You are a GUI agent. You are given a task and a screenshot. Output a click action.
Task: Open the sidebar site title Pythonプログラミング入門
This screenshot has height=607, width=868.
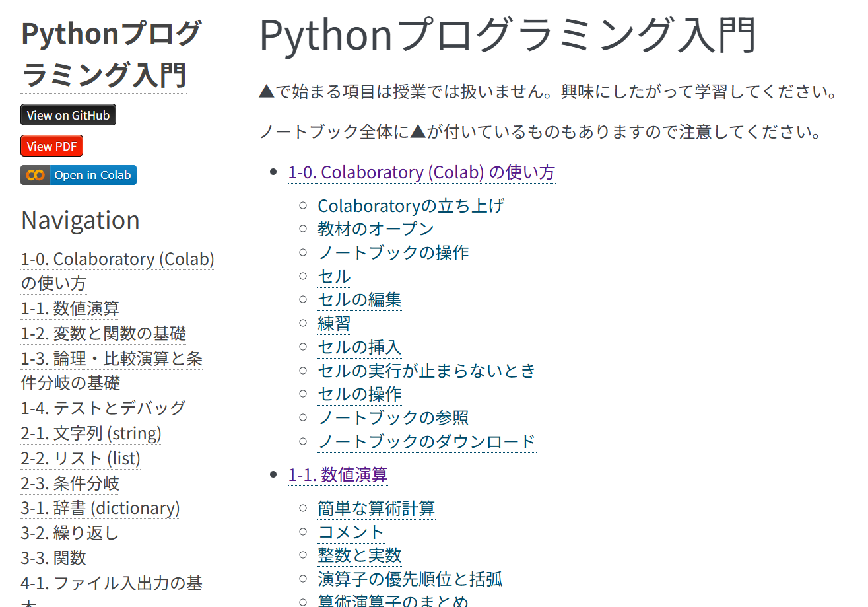pos(111,54)
